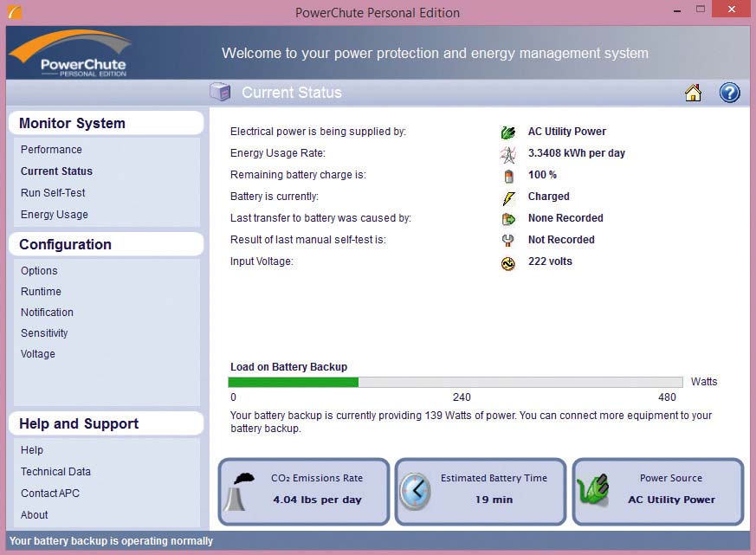The height and width of the screenshot is (555, 756).
Task: Click the Energy Usage Rate pylon icon
Action: coord(507,154)
